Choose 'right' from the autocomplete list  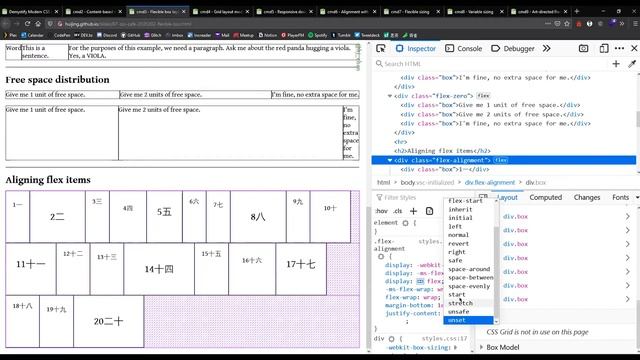click(469, 252)
